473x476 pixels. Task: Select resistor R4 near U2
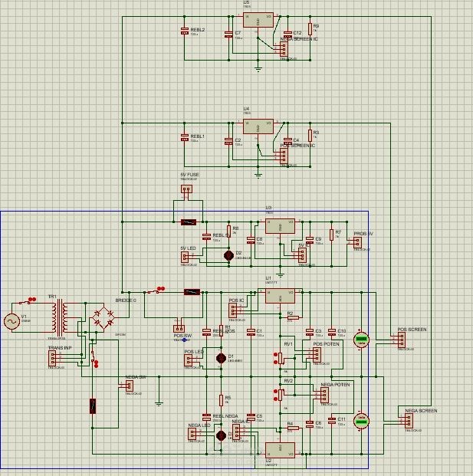point(293,428)
